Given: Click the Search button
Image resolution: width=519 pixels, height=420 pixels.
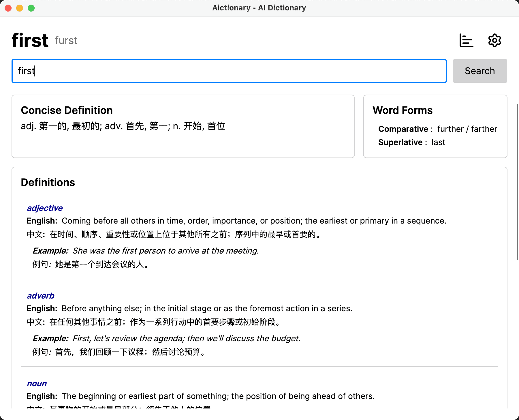Looking at the screenshot, I should [x=479, y=71].
